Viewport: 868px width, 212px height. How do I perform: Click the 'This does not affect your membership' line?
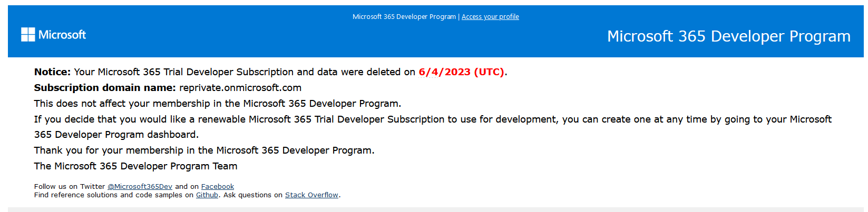(218, 104)
